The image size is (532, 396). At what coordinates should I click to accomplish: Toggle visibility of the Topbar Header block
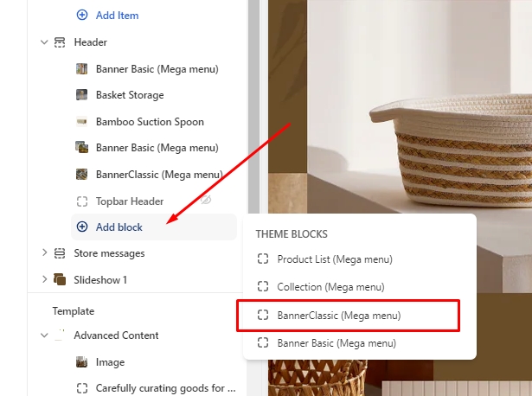[207, 201]
